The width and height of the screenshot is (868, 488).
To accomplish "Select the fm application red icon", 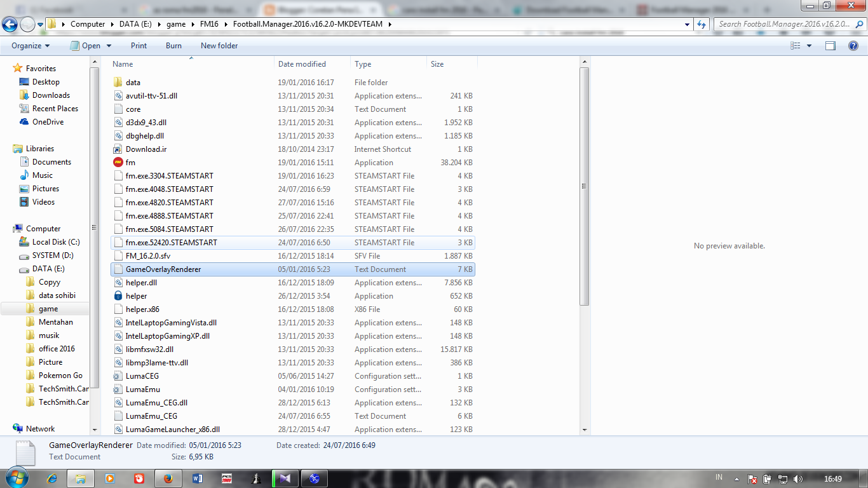I will click(x=118, y=163).
